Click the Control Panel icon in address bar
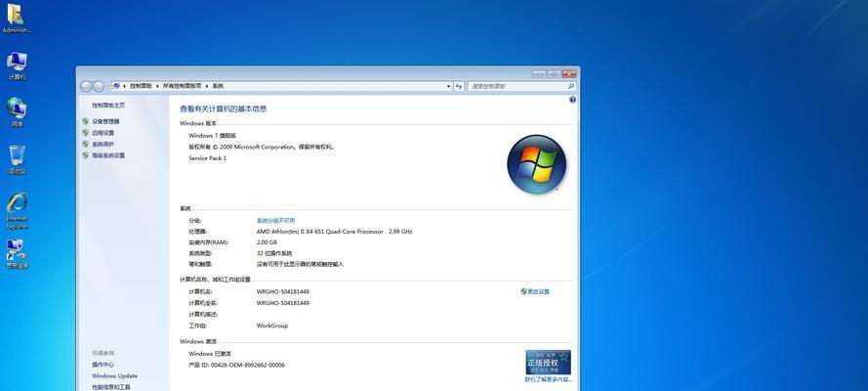 (117, 86)
